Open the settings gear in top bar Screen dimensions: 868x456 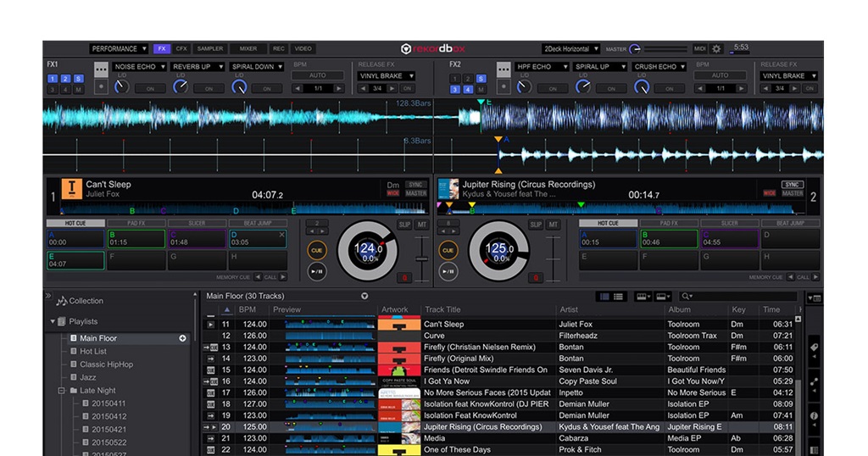click(x=716, y=49)
